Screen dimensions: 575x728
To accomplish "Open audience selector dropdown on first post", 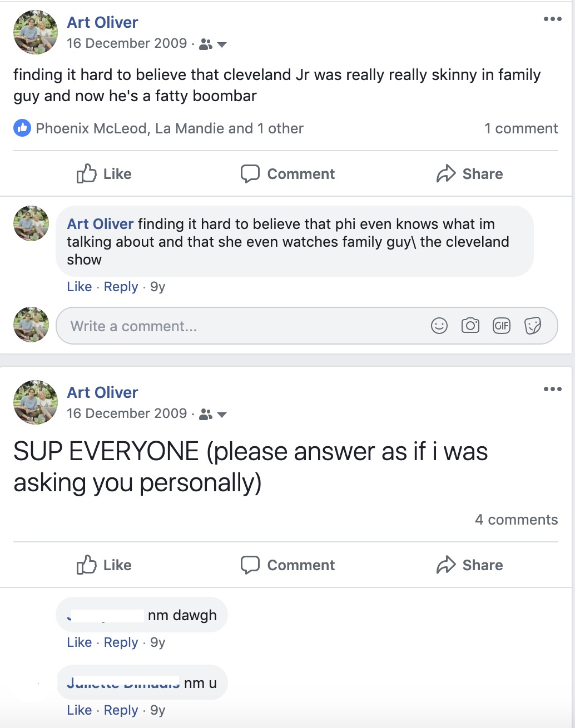I will click(213, 44).
